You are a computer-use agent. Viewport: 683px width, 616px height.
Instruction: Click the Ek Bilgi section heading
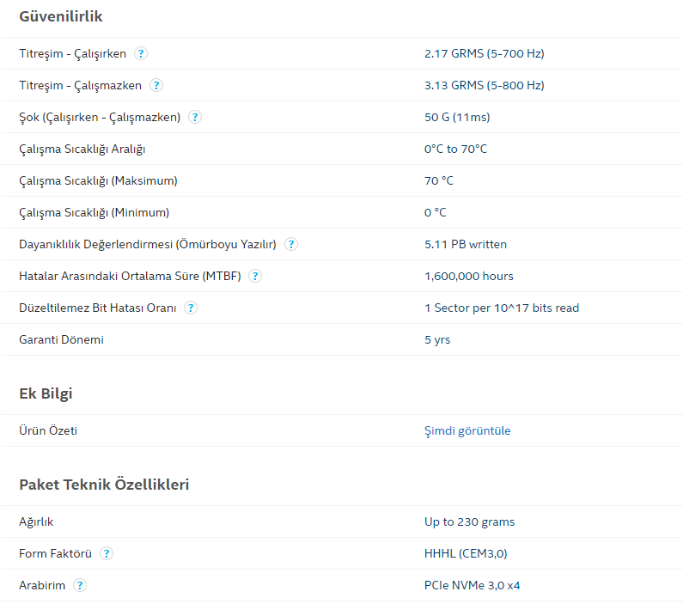coord(46,393)
